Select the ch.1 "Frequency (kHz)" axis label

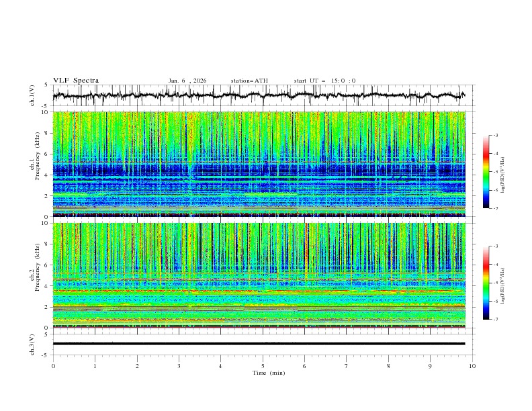pyautogui.click(x=37, y=156)
